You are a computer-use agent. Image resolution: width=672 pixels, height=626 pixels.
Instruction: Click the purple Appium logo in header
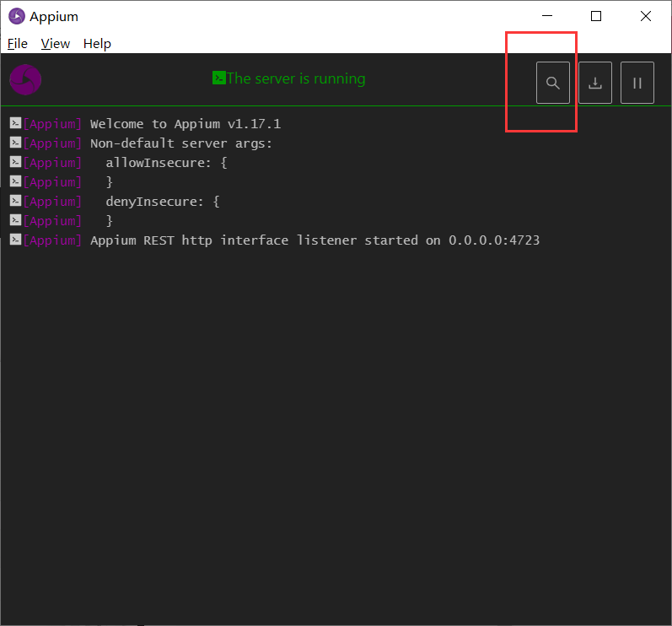(x=25, y=80)
